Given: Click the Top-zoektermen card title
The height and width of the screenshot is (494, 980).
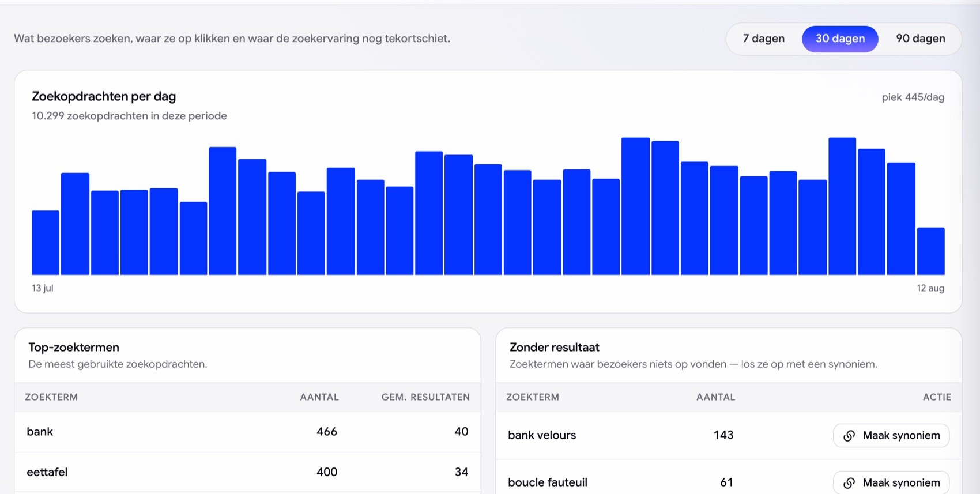Looking at the screenshot, I should (x=74, y=347).
